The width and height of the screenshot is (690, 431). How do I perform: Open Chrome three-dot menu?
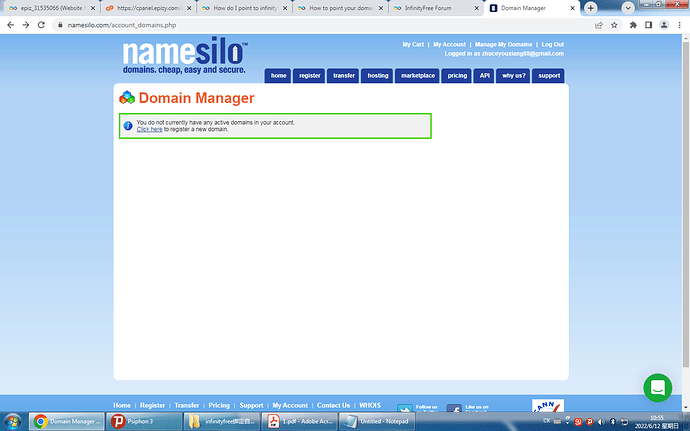(679, 25)
